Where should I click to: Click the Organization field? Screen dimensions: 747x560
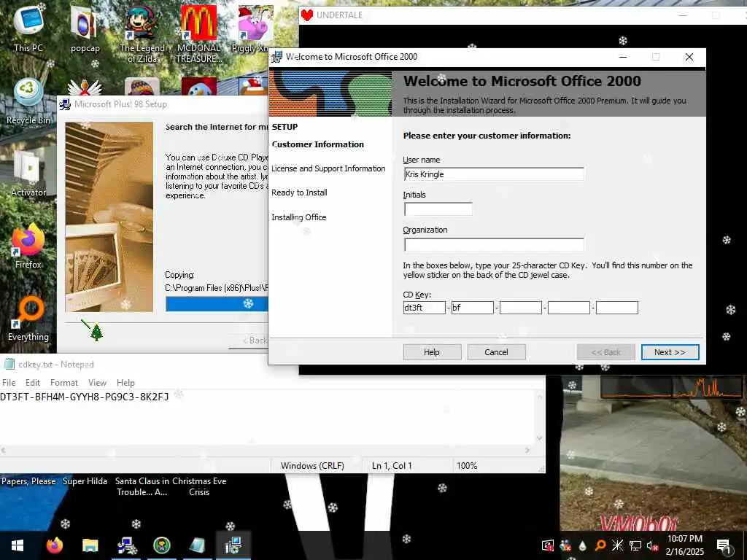tap(494, 244)
